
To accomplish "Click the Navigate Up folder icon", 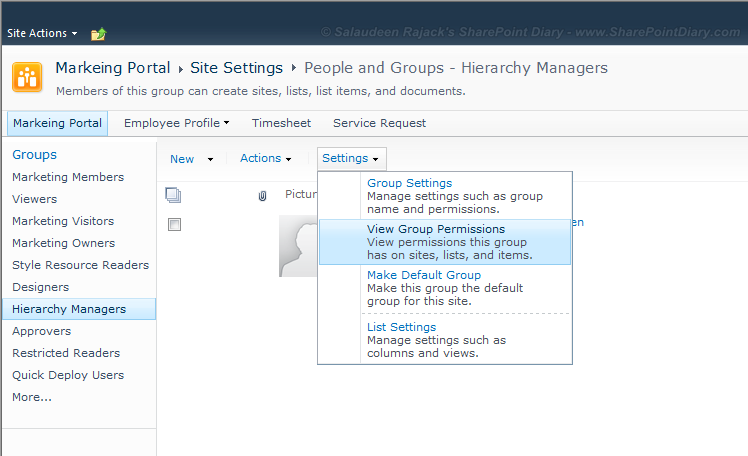I will (98, 34).
